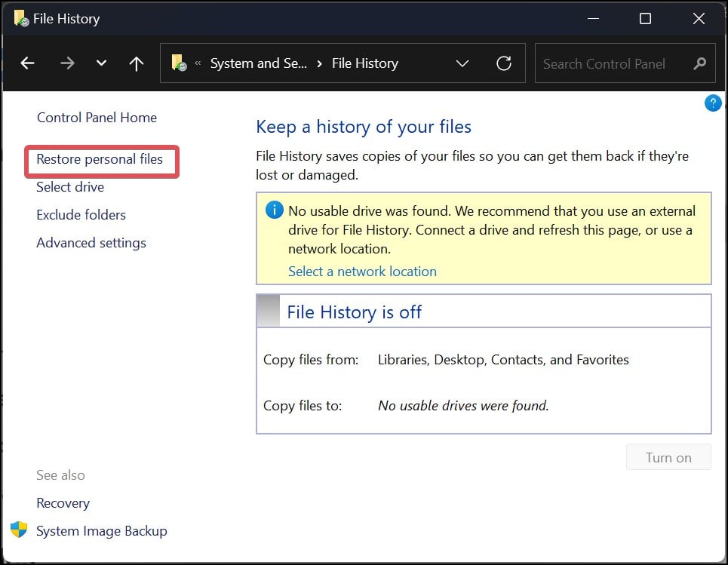Go up one level with Up arrow

pyautogui.click(x=137, y=63)
